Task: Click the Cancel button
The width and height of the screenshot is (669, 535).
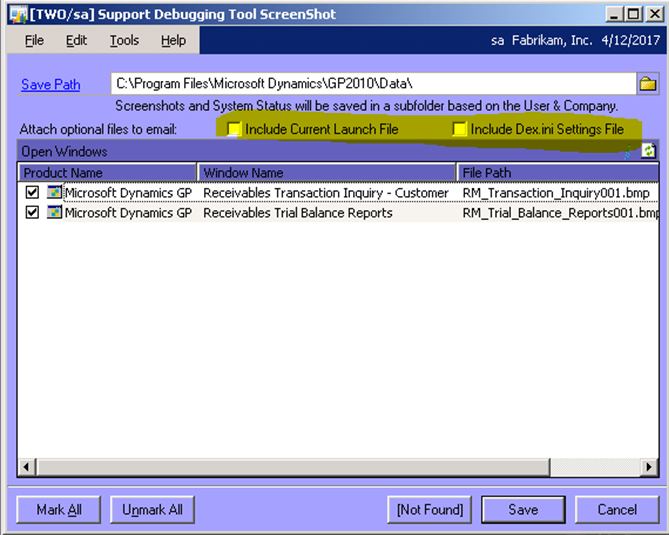Action: [x=617, y=509]
